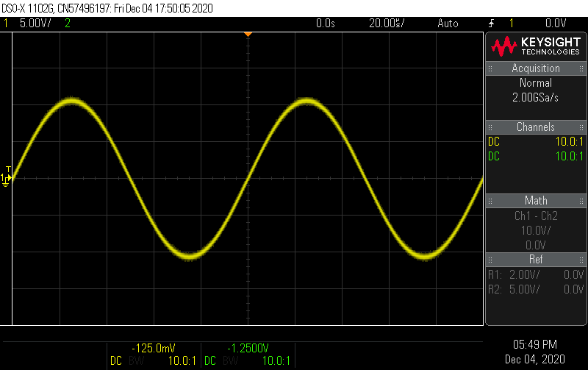This screenshot has width=588, height=370.
Task: Click the green 10.0:1 probe ratio in Channels
Action: [569, 157]
